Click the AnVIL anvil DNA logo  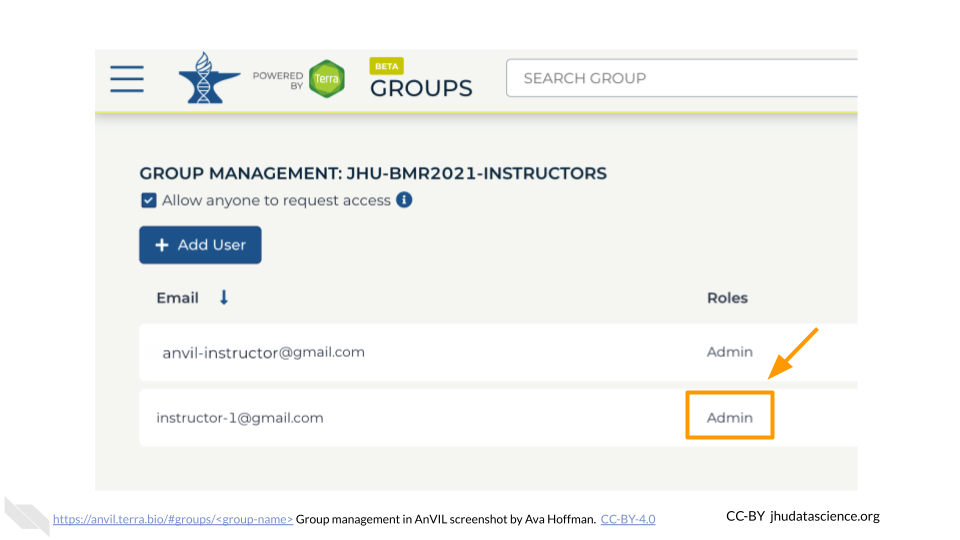tap(209, 78)
